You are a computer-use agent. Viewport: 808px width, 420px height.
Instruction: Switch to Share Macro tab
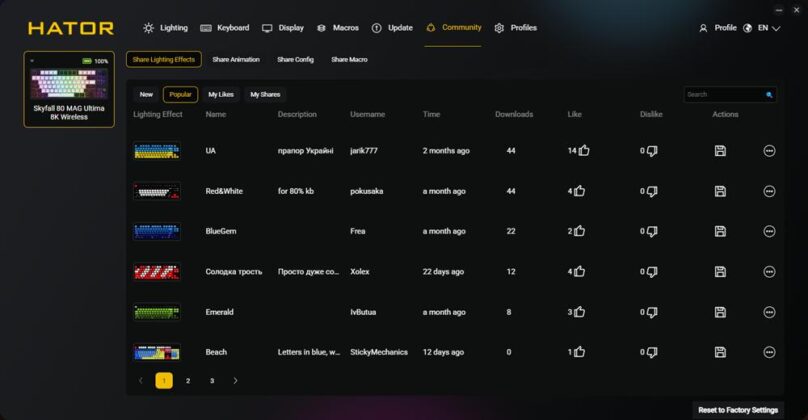point(349,60)
